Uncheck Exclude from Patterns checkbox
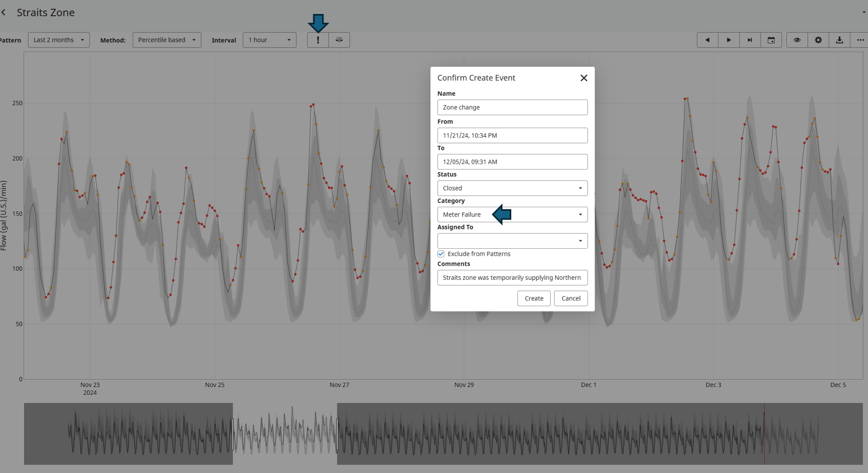This screenshot has width=868, height=473. (441, 254)
